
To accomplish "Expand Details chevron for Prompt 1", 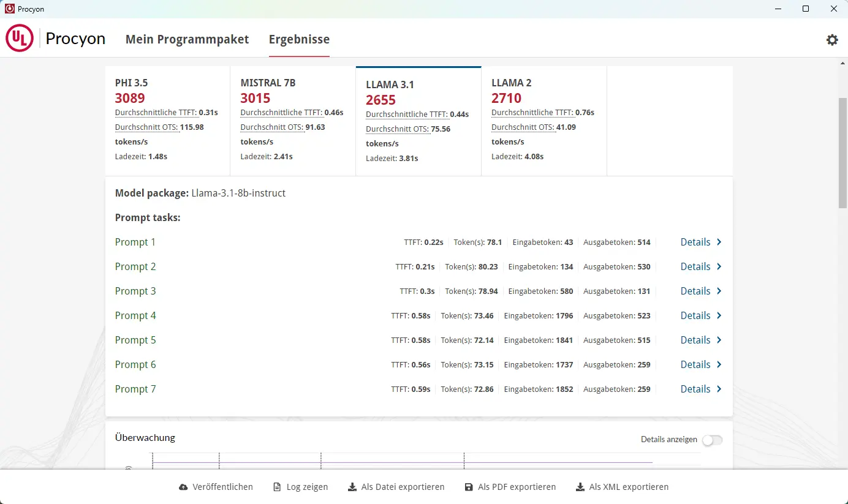I will tap(719, 243).
